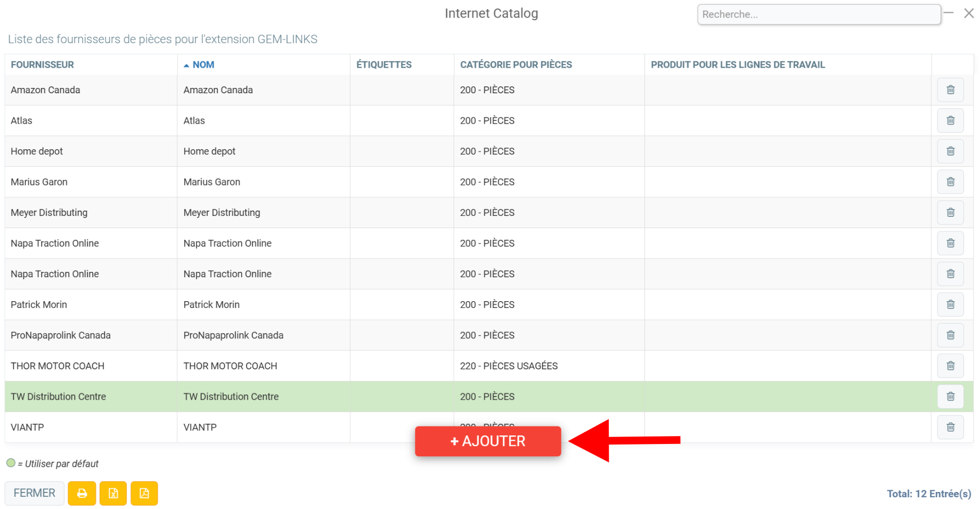
Task: Trash the Meyer Distributing row
Action: (x=950, y=212)
